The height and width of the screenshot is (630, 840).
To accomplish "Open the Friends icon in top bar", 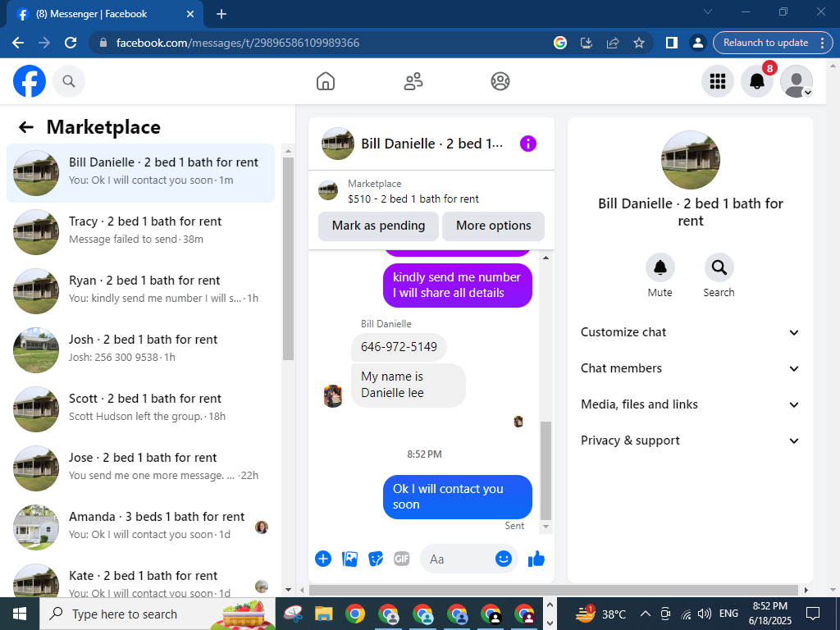I will coord(413,81).
